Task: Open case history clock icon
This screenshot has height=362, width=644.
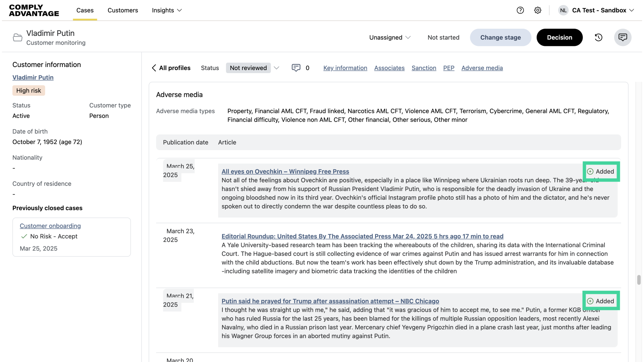Action: (x=599, y=38)
